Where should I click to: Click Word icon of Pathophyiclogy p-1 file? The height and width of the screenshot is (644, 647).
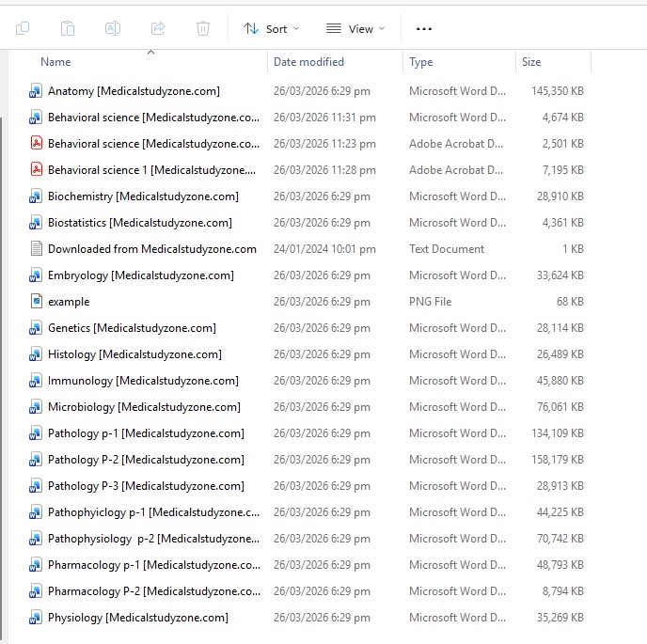pyautogui.click(x=36, y=512)
